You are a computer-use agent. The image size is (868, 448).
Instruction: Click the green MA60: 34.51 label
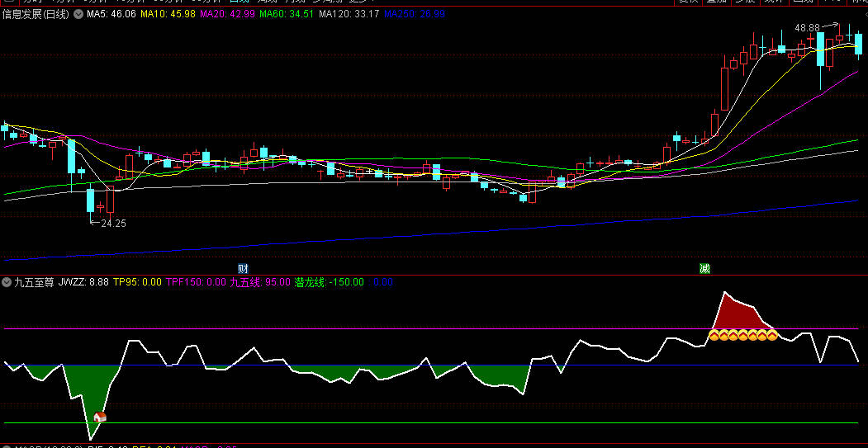287,14
